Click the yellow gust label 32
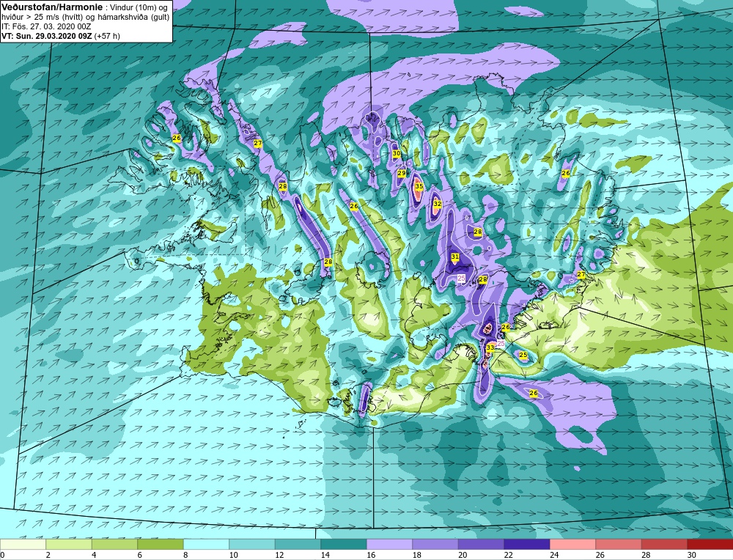Image resolution: width=733 pixels, height=560 pixels. pos(437,205)
